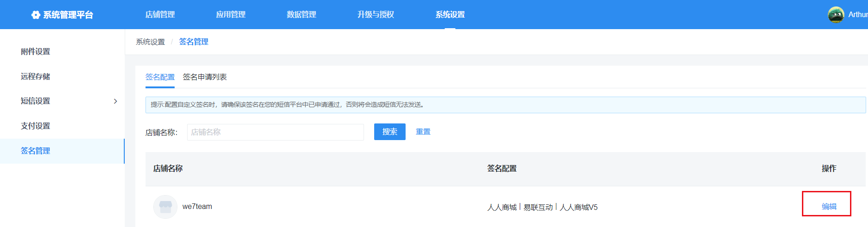Open 店铺管理 in top navigation
Screen dimensions: 868x227
tap(160, 14)
